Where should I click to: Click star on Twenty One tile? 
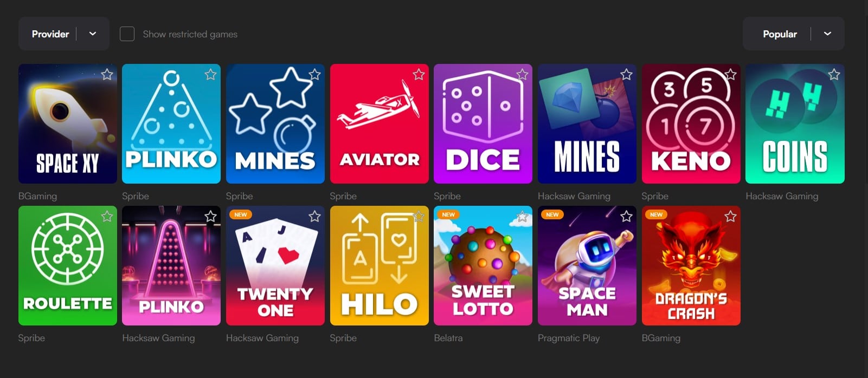(x=314, y=216)
